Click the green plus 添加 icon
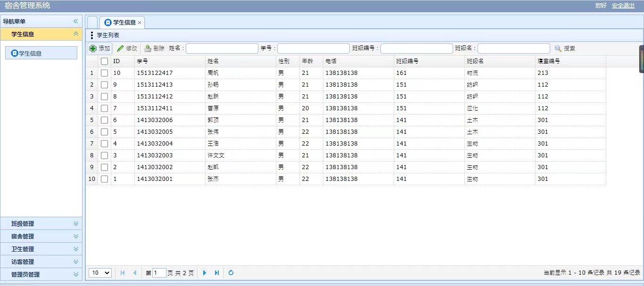Screen dimensions: 644x286 point(93,49)
